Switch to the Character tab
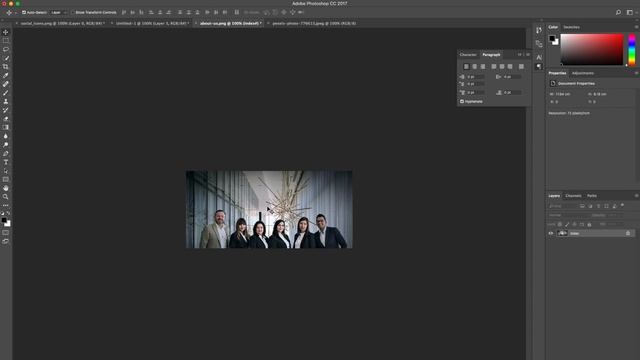 click(x=468, y=54)
